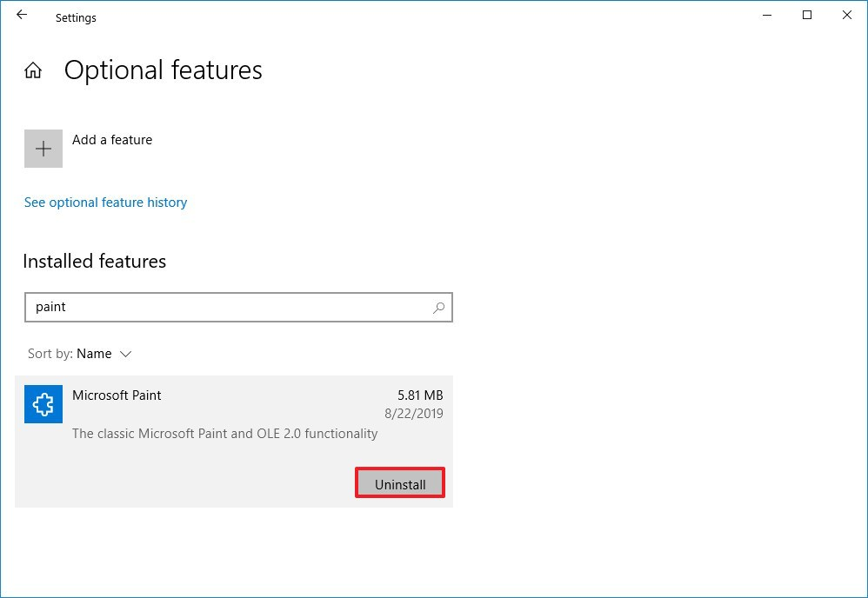Click the 8/22/2019 install date
Viewport: 868px width, 598px height.
[414, 414]
